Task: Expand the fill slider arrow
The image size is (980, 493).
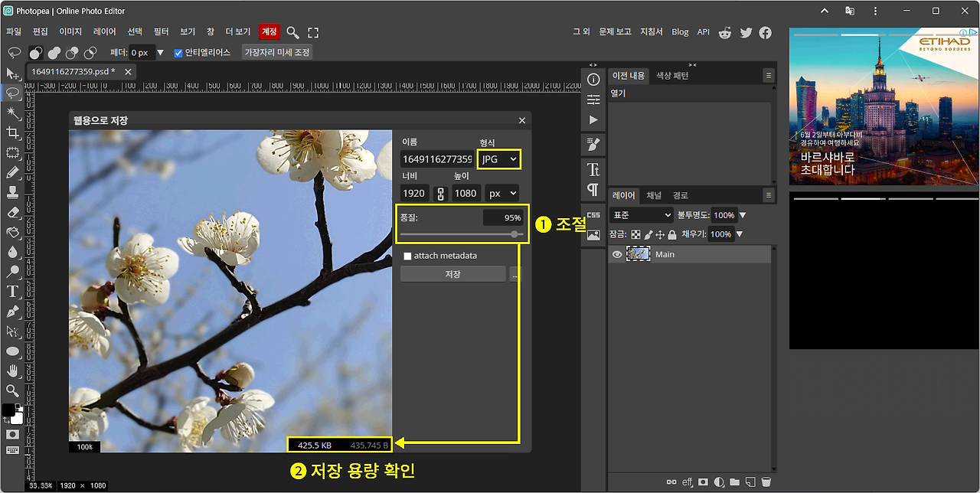Action: [x=740, y=234]
